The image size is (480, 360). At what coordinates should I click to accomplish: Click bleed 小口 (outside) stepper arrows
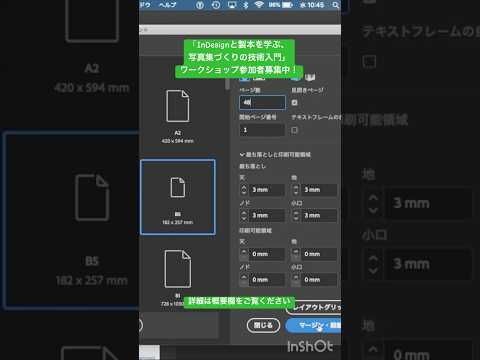click(296, 215)
